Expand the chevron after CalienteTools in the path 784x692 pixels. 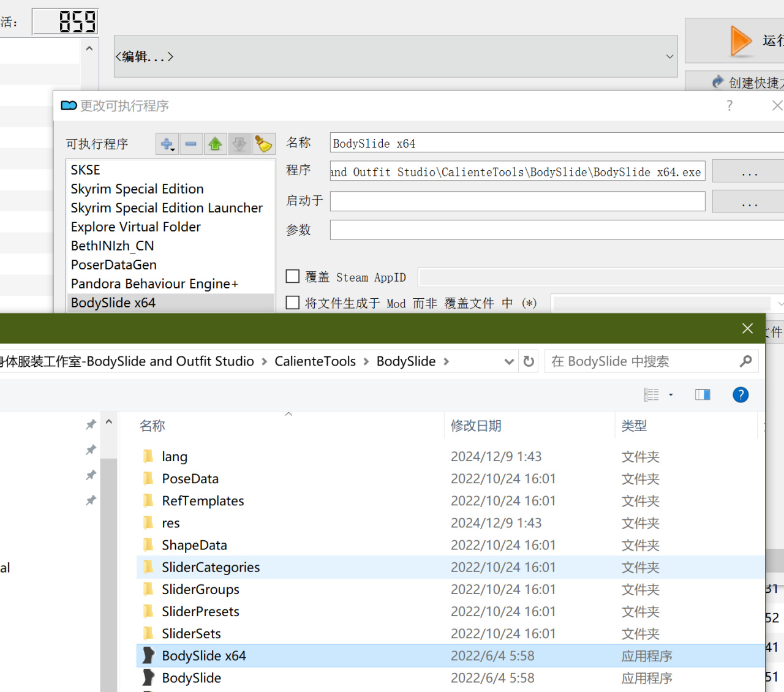pyautogui.click(x=366, y=362)
